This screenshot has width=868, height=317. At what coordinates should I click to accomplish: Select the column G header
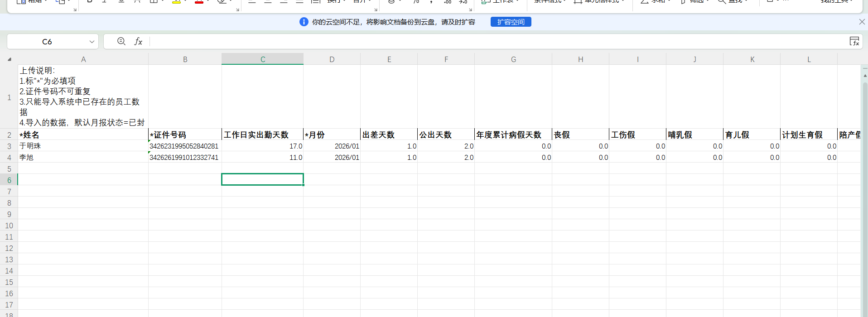coord(513,59)
